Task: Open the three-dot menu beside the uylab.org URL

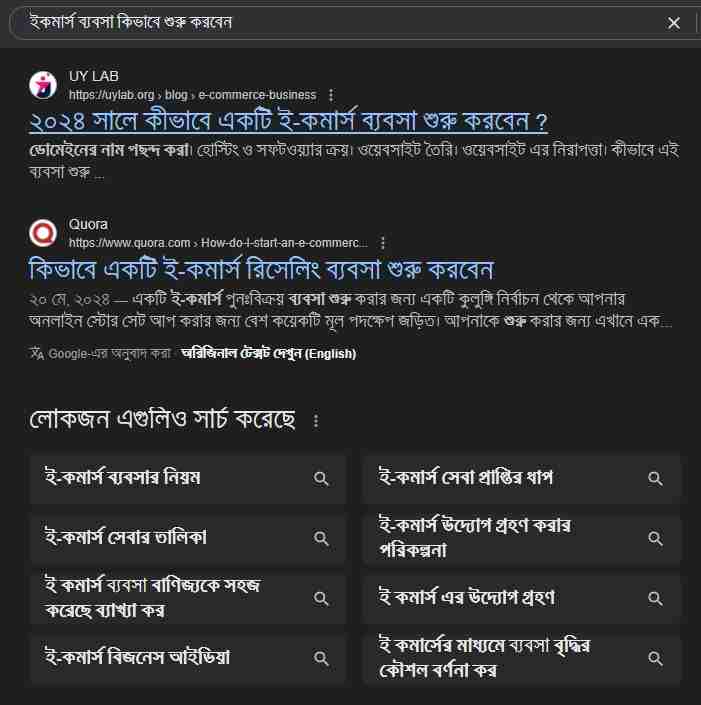Action: click(331, 95)
